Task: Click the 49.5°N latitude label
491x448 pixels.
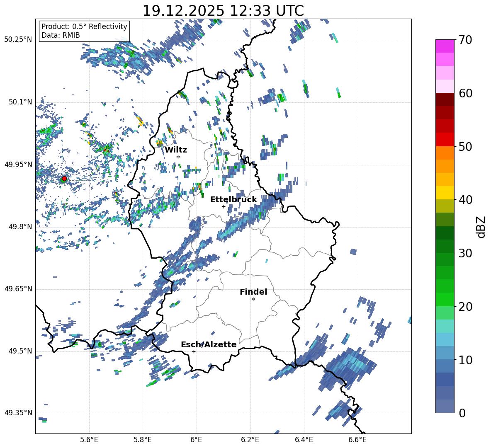Action: tap(20, 351)
